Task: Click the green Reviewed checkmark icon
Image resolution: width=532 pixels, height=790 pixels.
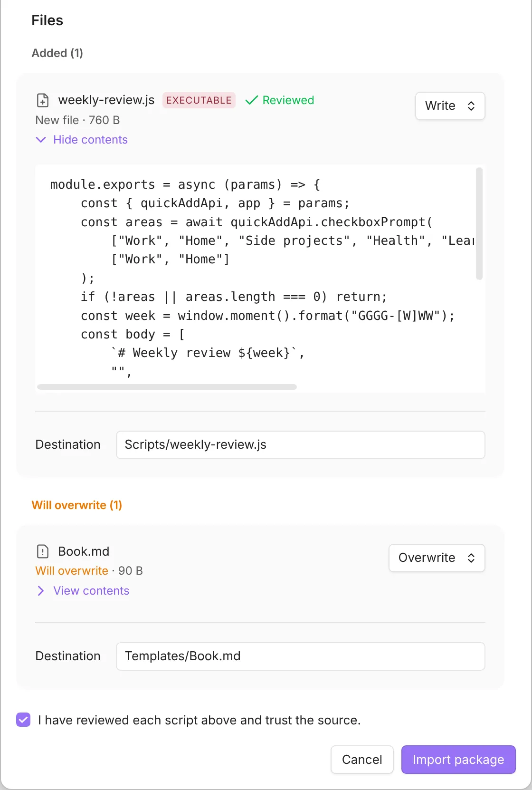Action: [251, 100]
